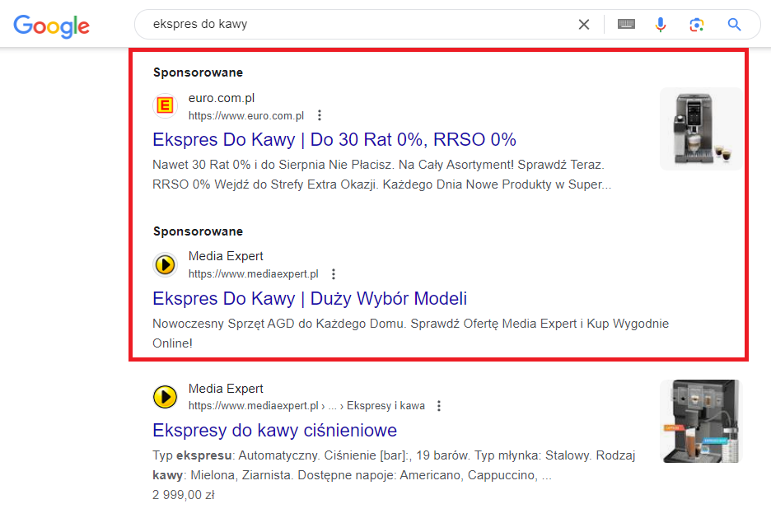
Task: Click the 'Ekspresy i kawa' breadcrumb text
Action: tap(385, 406)
